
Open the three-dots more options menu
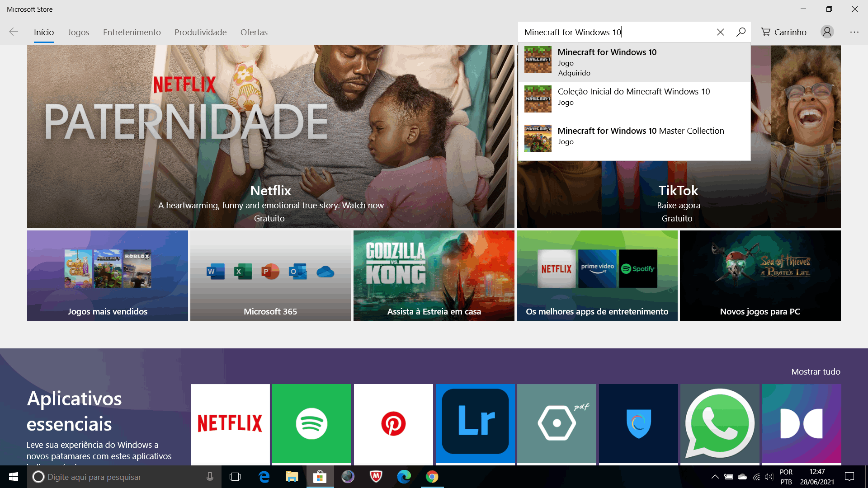pos(854,32)
